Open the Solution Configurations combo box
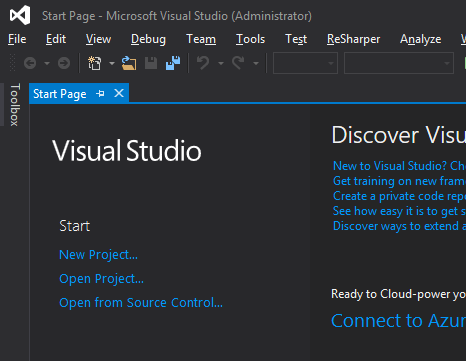Viewport: 466px width, 361px height. click(305, 63)
